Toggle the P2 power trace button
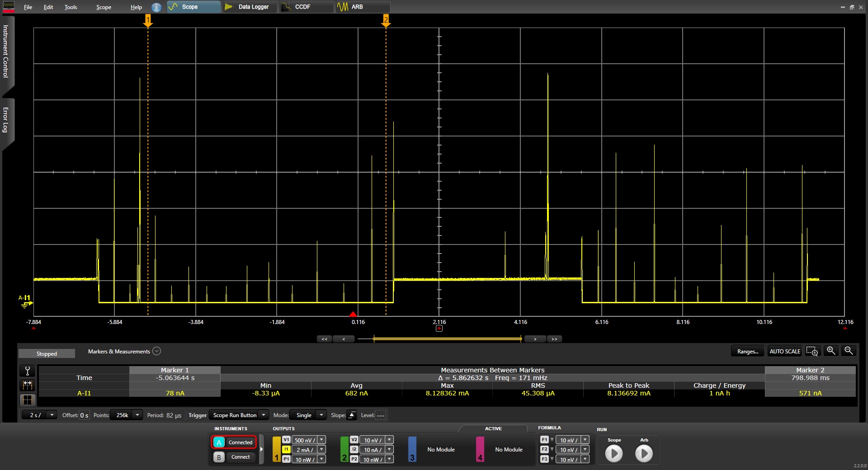 coord(354,459)
